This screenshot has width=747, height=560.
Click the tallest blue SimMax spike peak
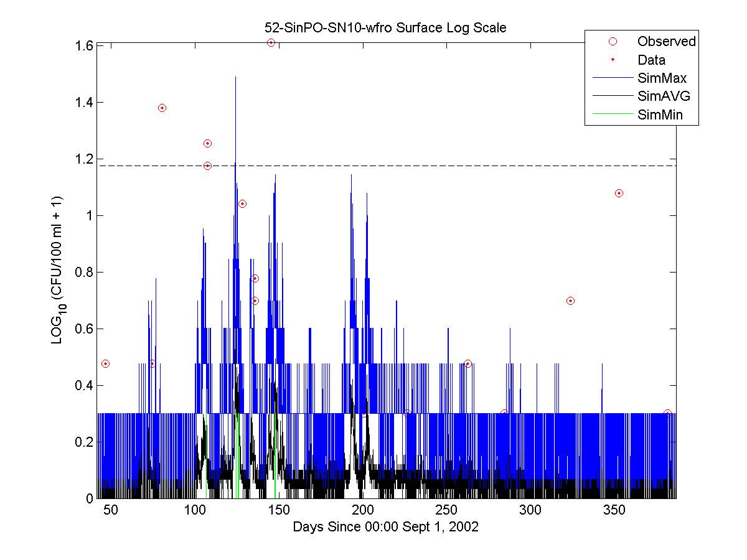tap(235, 78)
